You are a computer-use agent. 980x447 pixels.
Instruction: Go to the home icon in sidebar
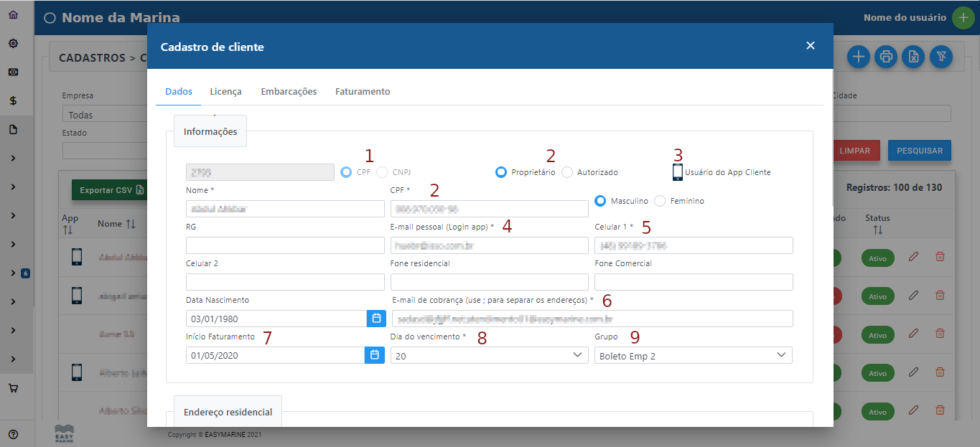click(x=13, y=15)
